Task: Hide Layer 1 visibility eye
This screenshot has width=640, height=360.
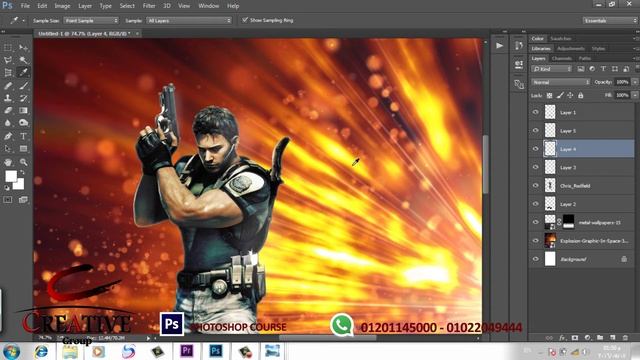Action: 536,112
